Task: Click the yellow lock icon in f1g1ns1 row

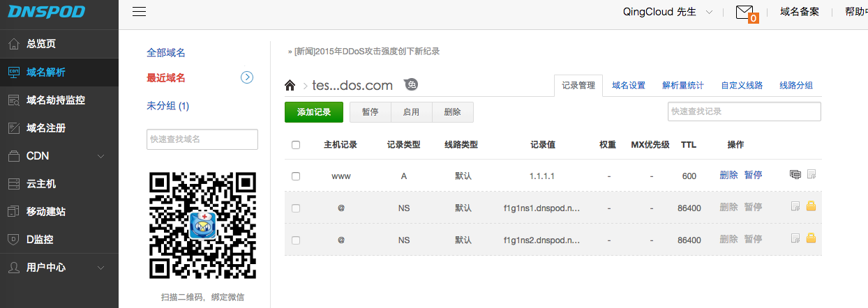Action: point(811,207)
